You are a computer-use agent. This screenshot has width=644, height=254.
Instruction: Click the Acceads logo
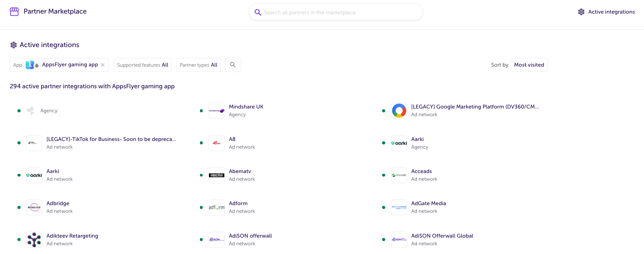pos(399,175)
